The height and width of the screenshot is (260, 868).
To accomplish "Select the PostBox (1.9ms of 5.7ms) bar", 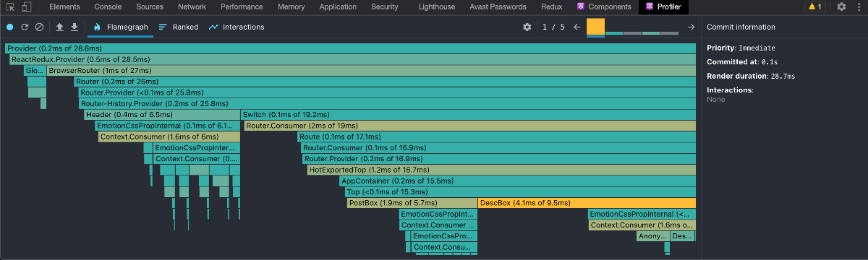I will coord(412,203).
